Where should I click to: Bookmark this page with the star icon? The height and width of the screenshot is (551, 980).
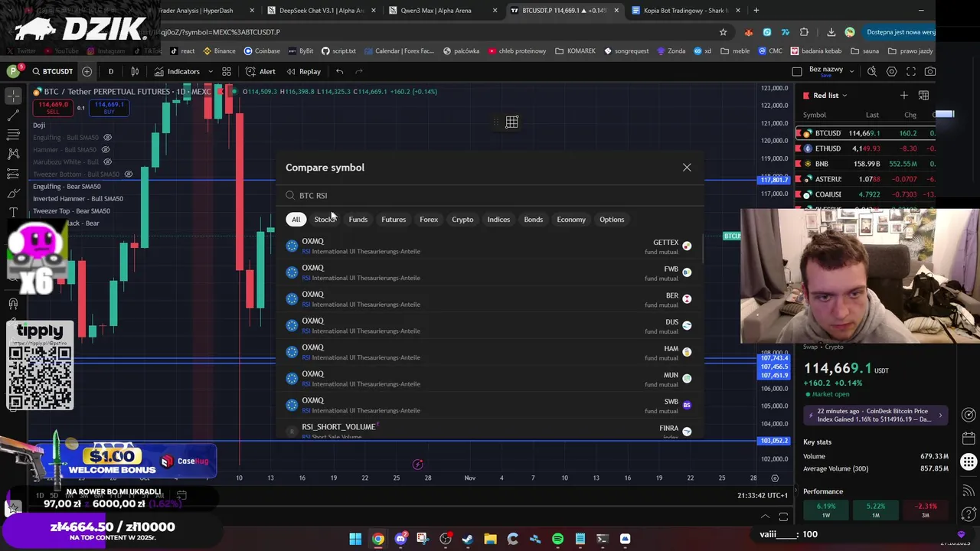pos(723,32)
